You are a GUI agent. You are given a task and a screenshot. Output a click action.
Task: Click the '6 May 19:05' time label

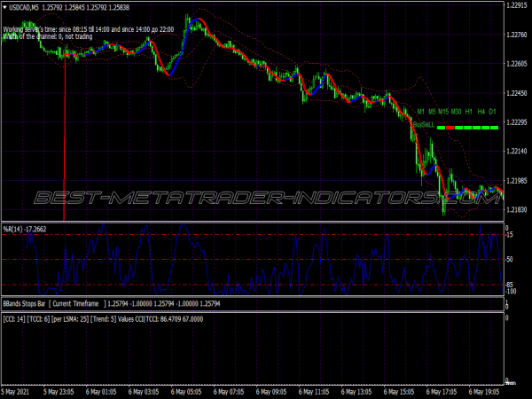(484, 392)
